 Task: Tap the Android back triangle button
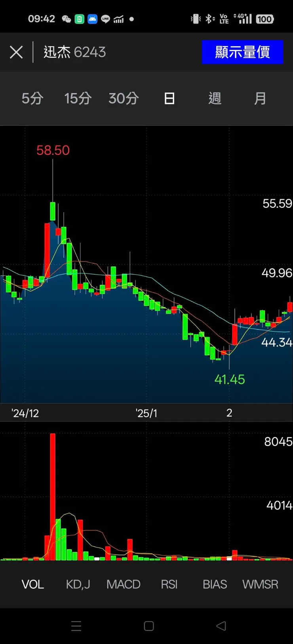(x=221, y=626)
